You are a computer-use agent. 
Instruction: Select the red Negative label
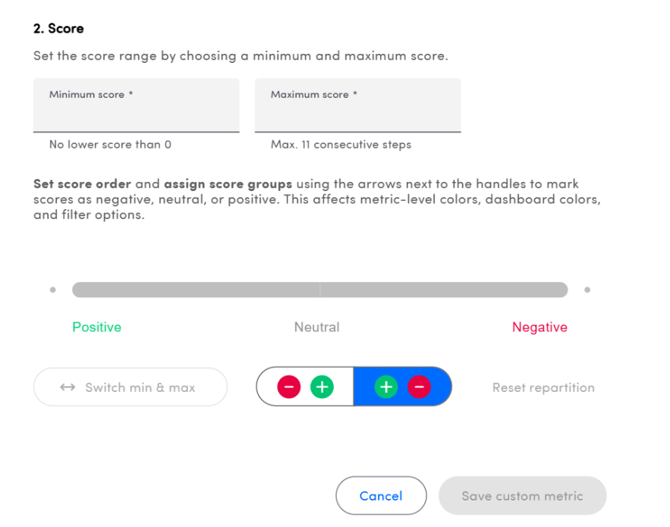[539, 327]
